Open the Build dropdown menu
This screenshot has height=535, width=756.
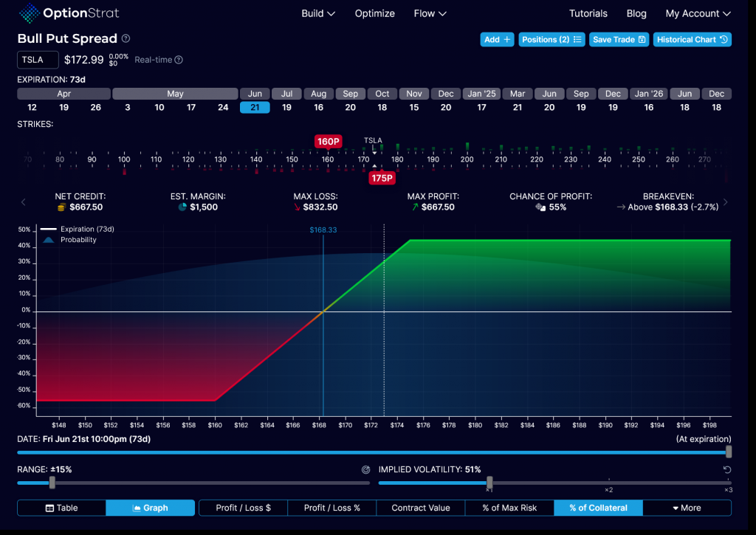(x=318, y=13)
